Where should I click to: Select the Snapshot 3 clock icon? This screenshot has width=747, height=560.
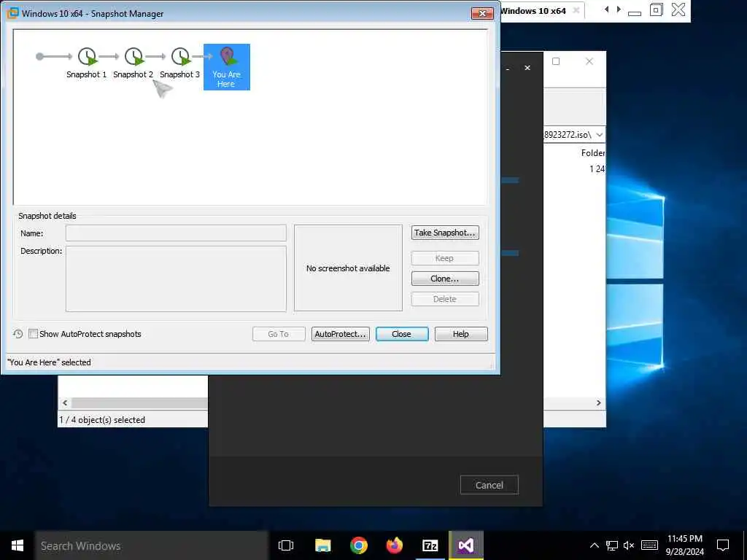point(181,57)
